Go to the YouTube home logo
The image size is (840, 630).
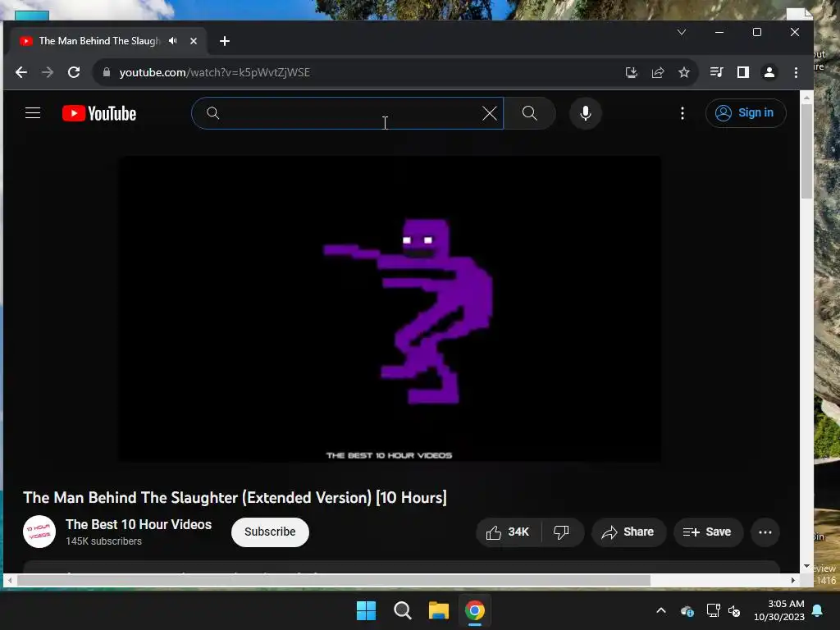(99, 113)
